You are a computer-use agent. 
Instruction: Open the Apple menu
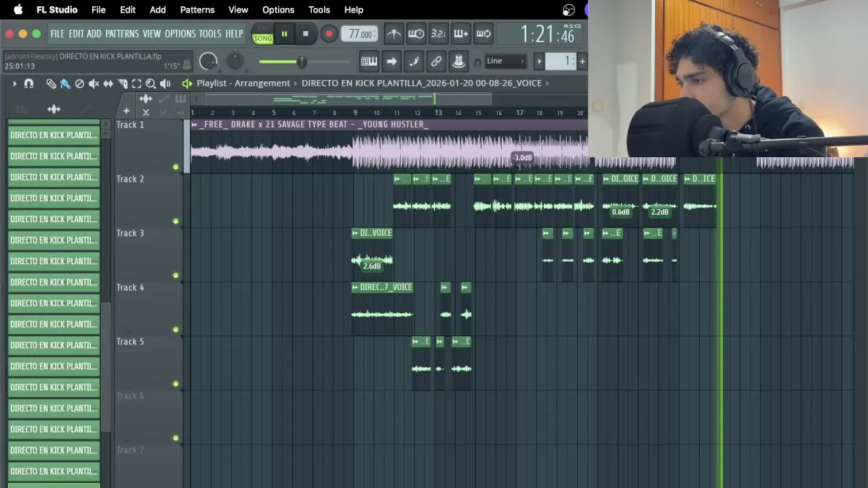point(18,9)
